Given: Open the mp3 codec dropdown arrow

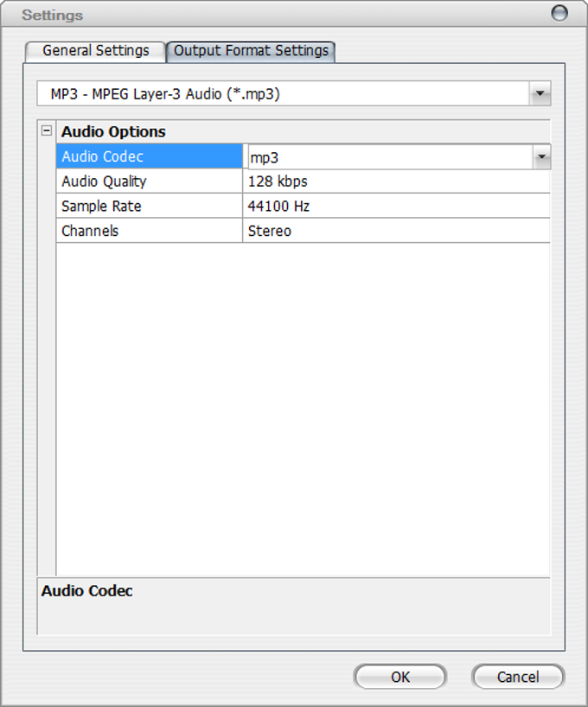Looking at the screenshot, I should (x=541, y=157).
